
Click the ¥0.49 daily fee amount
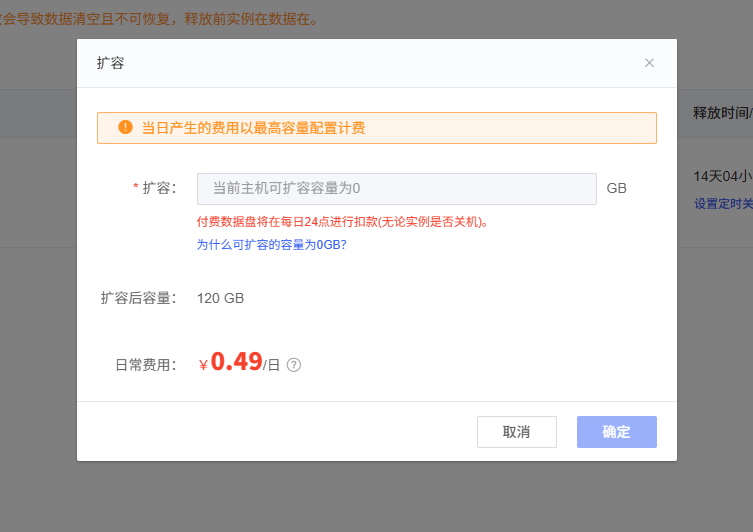(231, 362)
